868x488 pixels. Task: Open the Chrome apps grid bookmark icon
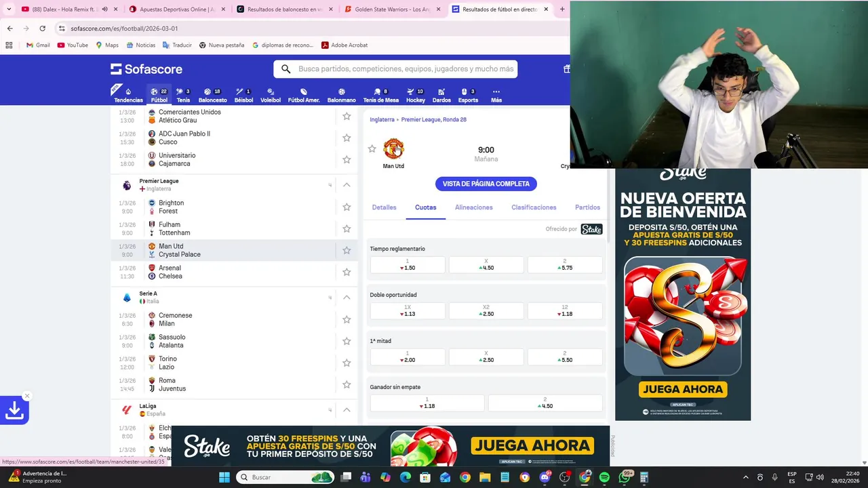9,45
